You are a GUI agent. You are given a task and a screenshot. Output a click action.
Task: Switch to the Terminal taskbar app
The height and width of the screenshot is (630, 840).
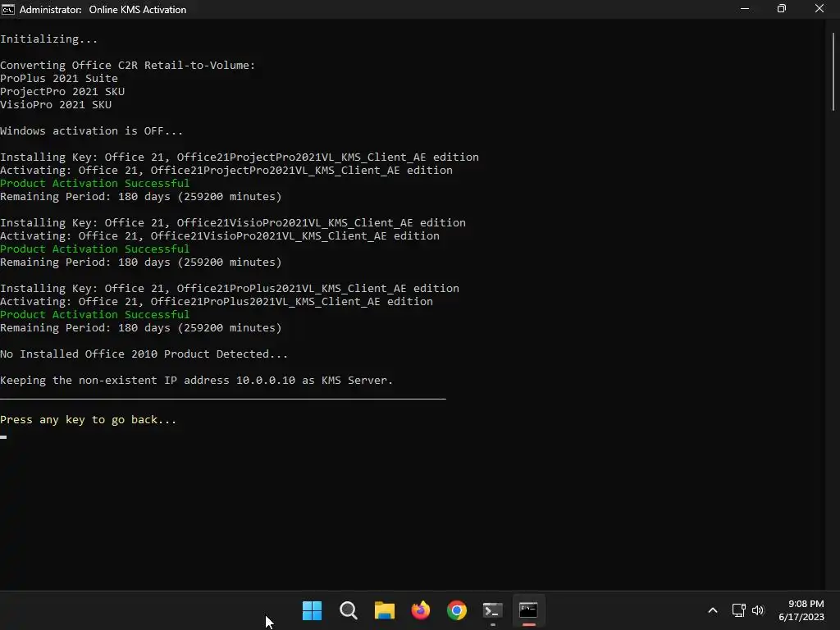coord(492,610)
